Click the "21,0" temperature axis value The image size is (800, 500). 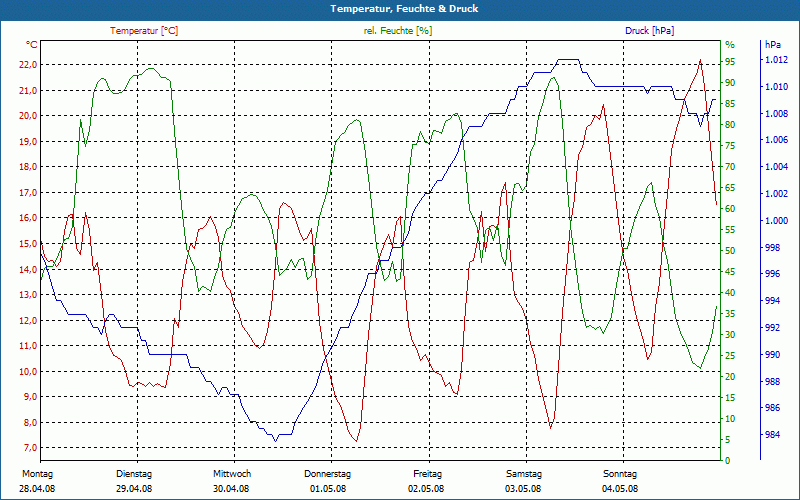click(x=29, y=90)
